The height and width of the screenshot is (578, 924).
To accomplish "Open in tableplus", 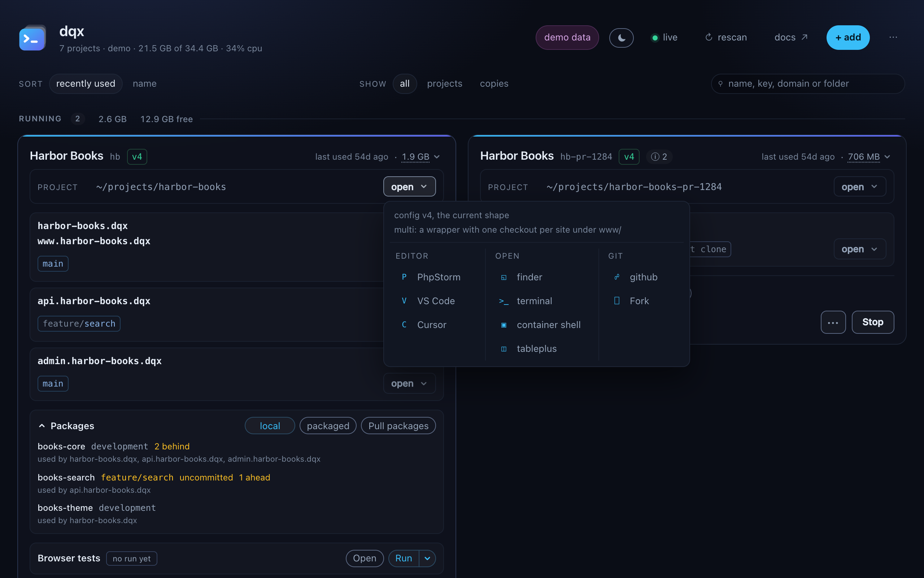I will coord(536,349).
